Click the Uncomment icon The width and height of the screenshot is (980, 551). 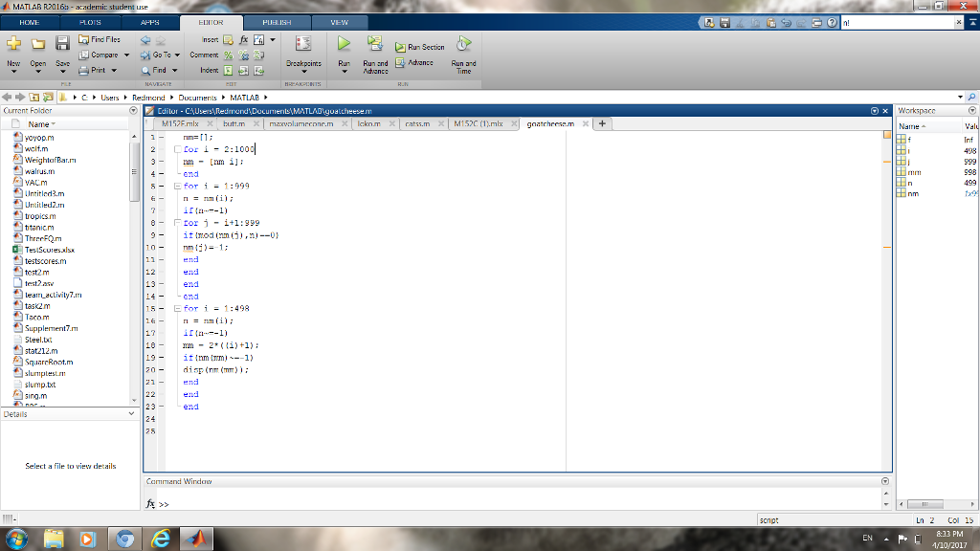[244, 55]
